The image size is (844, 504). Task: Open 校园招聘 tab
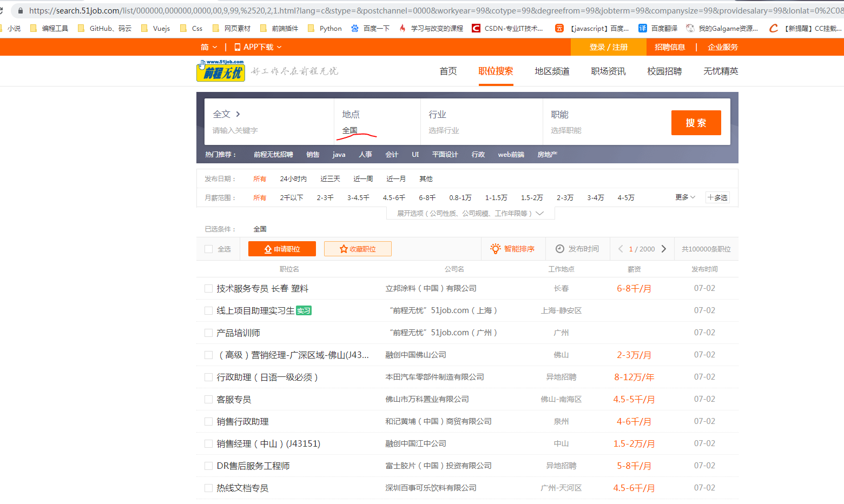(x=664, y=71)
